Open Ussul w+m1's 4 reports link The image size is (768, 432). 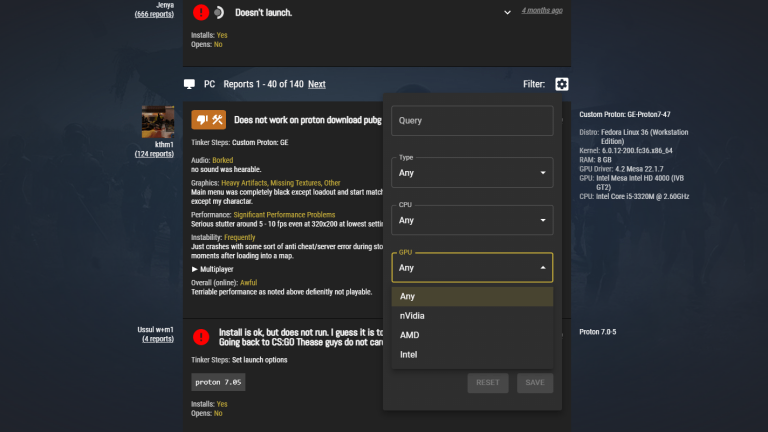158,339
